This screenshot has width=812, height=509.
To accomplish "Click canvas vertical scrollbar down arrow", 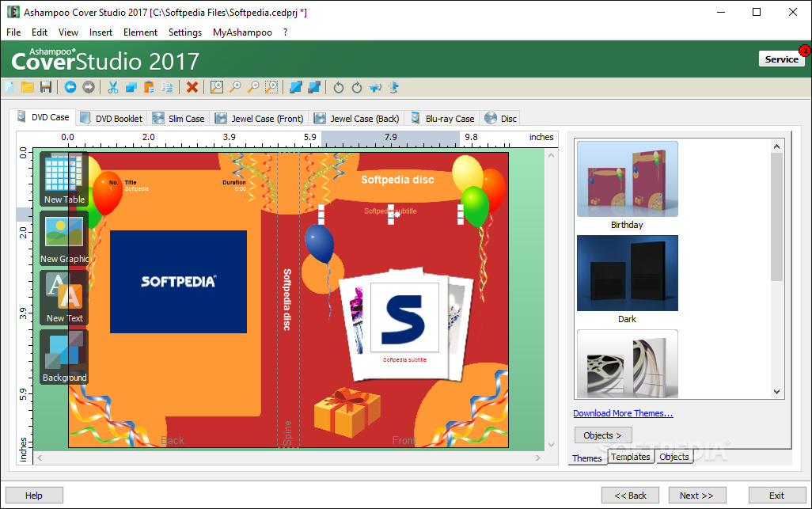I will [x=551, y=444].
